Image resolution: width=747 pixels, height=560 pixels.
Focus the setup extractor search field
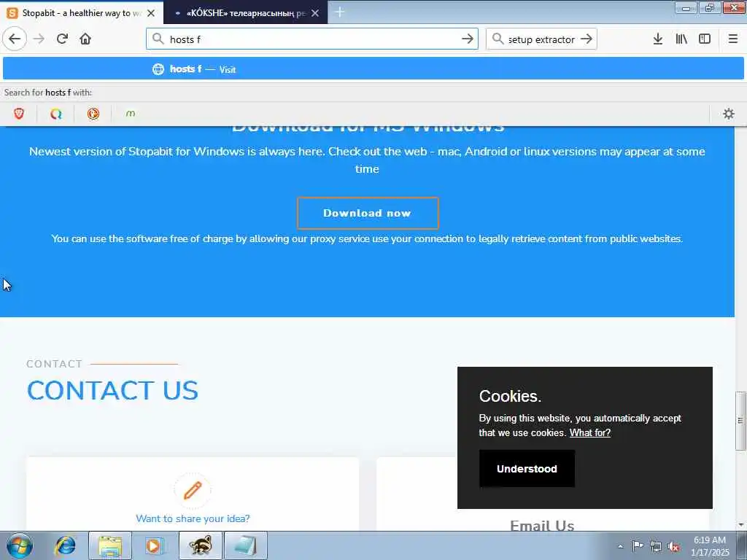pos(541,39)
